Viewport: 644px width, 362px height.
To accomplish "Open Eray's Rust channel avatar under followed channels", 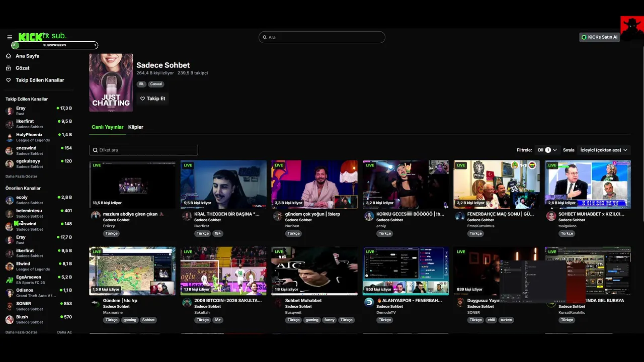I will pos(10,111).
